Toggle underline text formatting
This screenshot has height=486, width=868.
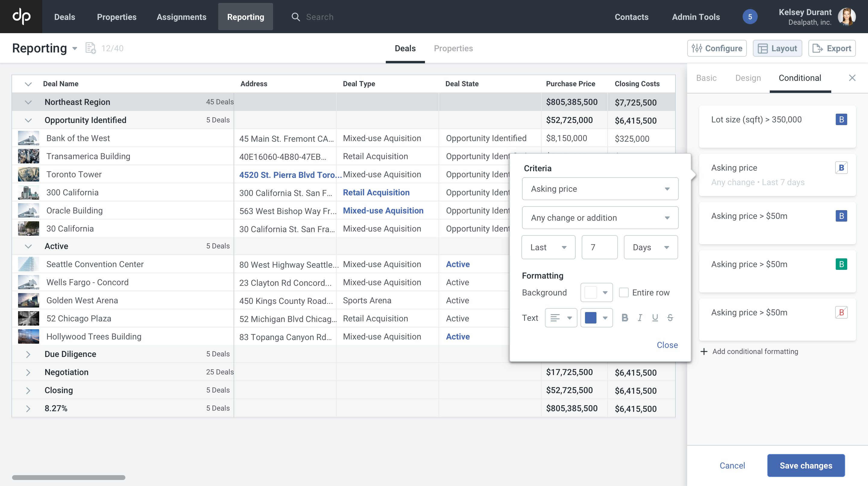pos(655,317)
